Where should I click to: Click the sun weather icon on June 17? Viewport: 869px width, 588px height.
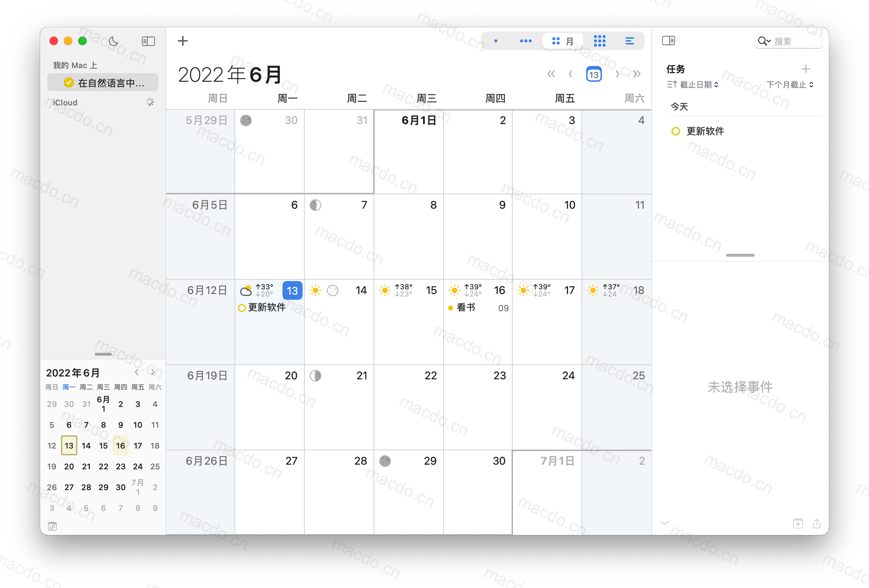coord(523,291)
